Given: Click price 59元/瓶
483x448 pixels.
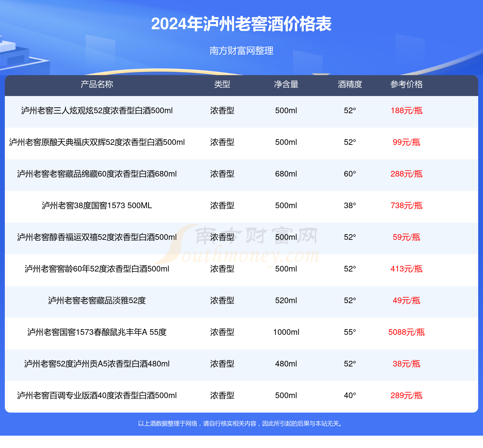Looking at the screenshot, I should click(x=407, y=237).
